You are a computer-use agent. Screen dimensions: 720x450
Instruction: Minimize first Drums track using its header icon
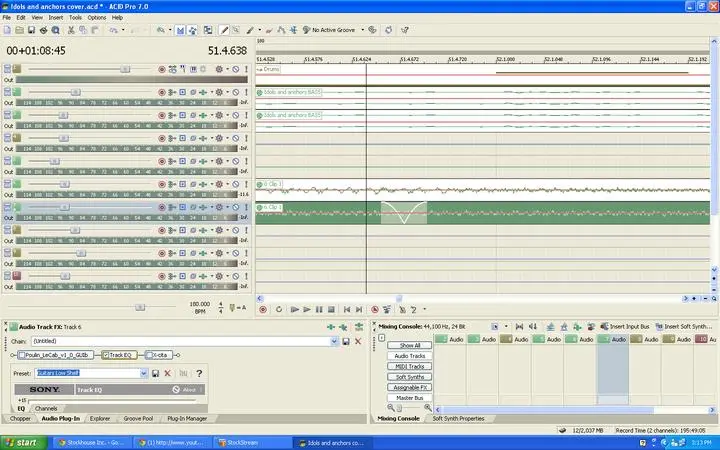tap(7, 69)
